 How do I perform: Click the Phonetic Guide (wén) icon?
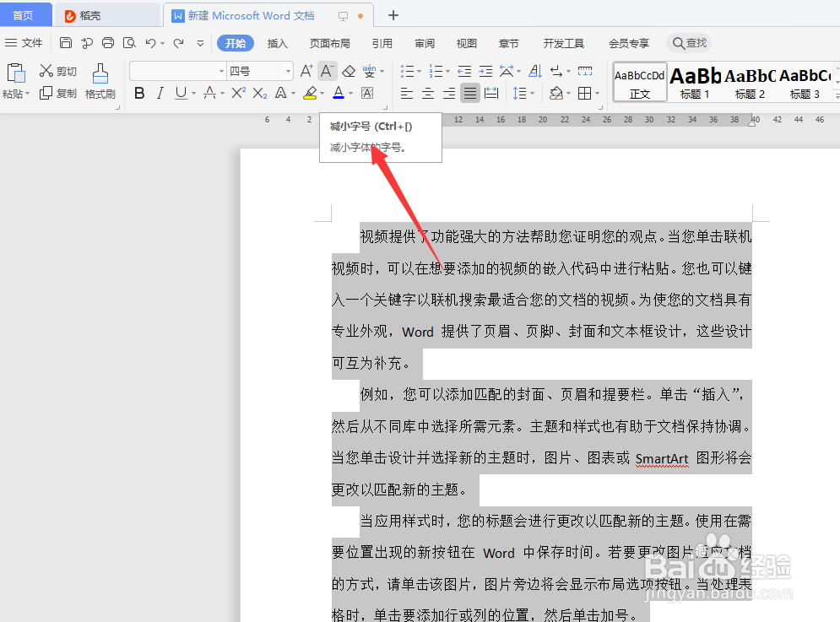pyautogui.click(x=369, y=71)
